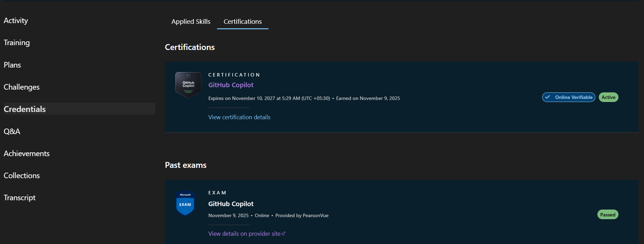Click the EXAM category label

217,193
